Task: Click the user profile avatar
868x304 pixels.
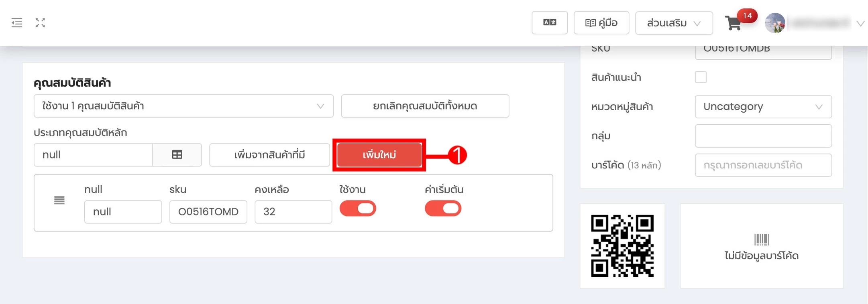Action: pyautogui.click(x=775, y=23)
